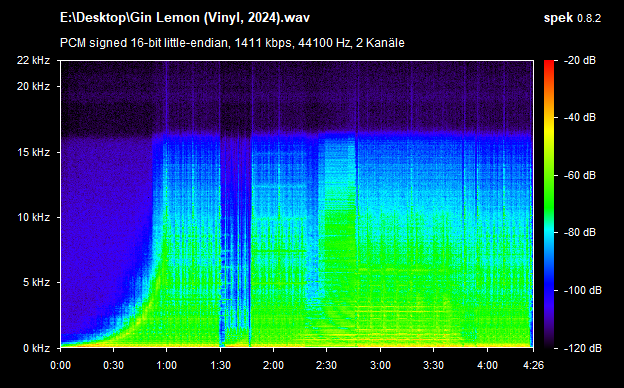
Task: Click the 'spek 0.8.2' version label
Action: click(x=572, y=18)
